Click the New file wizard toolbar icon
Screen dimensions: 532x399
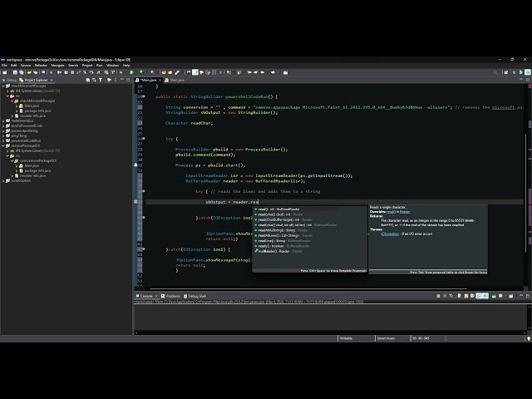coord(4,72)
